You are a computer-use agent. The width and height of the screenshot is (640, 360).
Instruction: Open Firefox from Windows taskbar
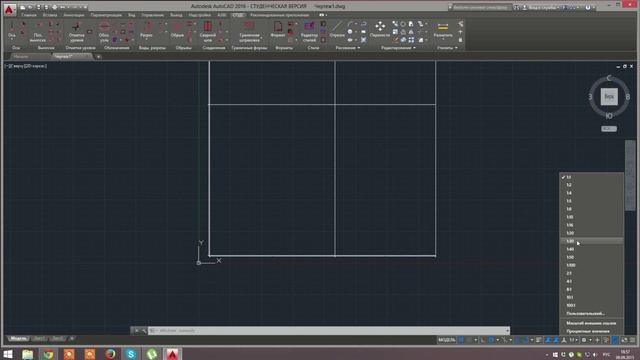click(x=110, y=354)
